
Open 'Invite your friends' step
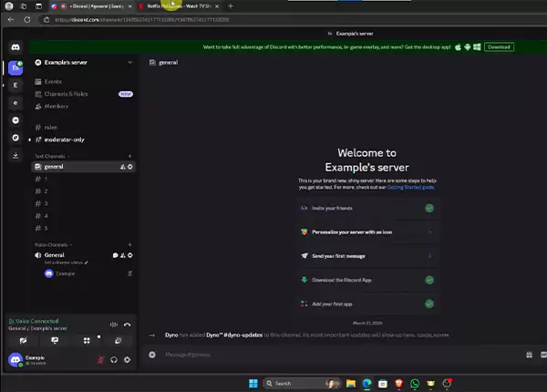(x=367, y=208)
